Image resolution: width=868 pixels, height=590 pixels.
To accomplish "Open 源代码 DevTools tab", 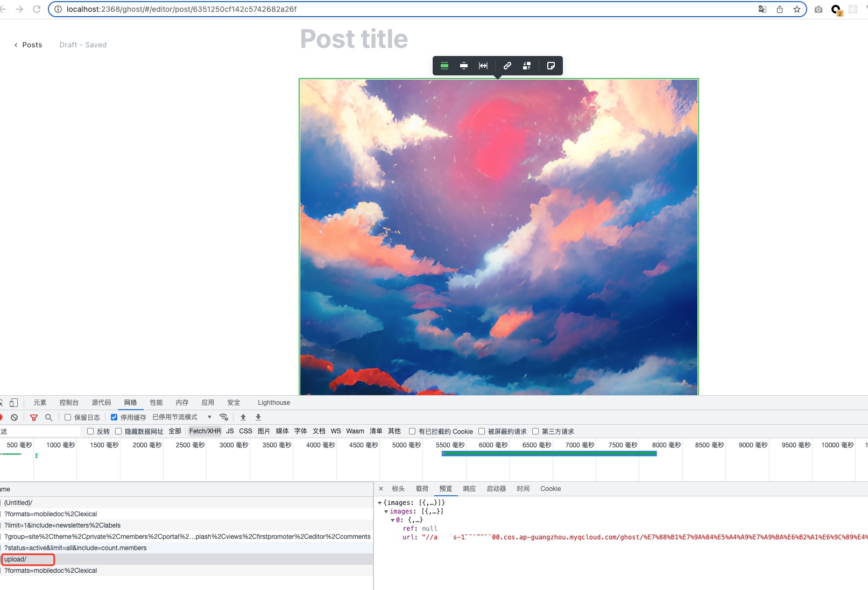I will pyautogui.click(x=101, y=403).
